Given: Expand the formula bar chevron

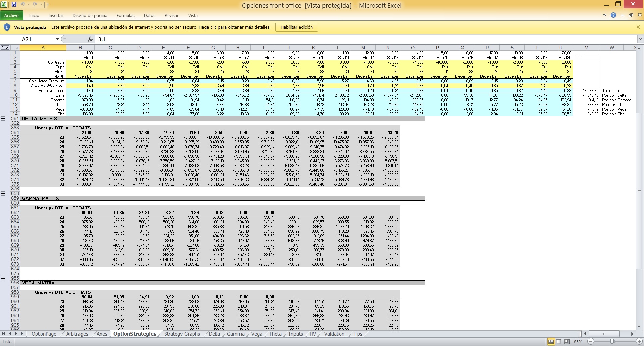Looking at the screenshot, I should click(640, 39).
